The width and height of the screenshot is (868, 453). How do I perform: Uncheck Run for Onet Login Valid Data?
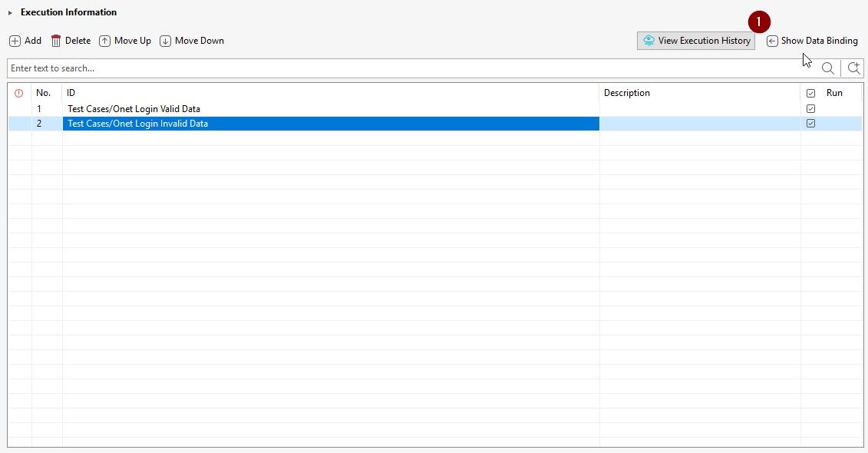811,109
